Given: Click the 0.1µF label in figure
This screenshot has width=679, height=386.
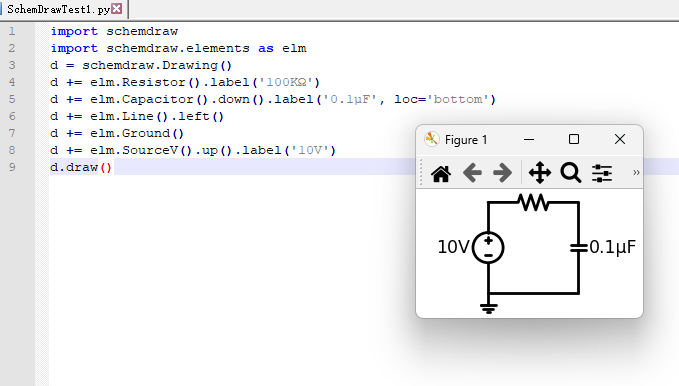Looking at the screenshot, I should (612, 247).
